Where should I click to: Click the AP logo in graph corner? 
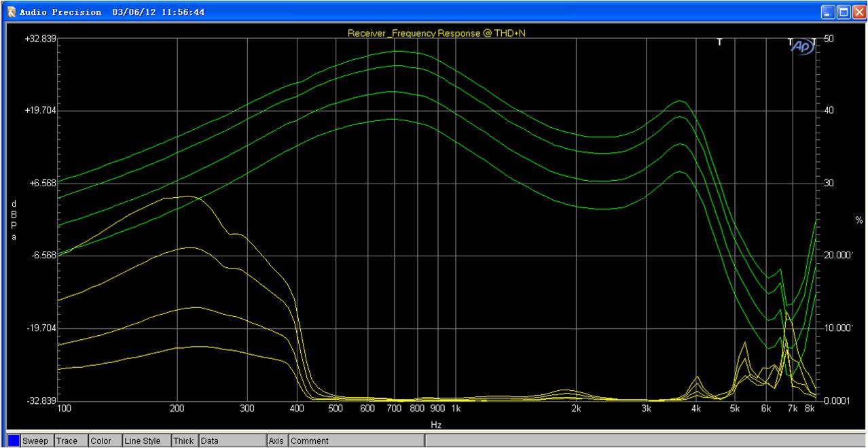803,47
